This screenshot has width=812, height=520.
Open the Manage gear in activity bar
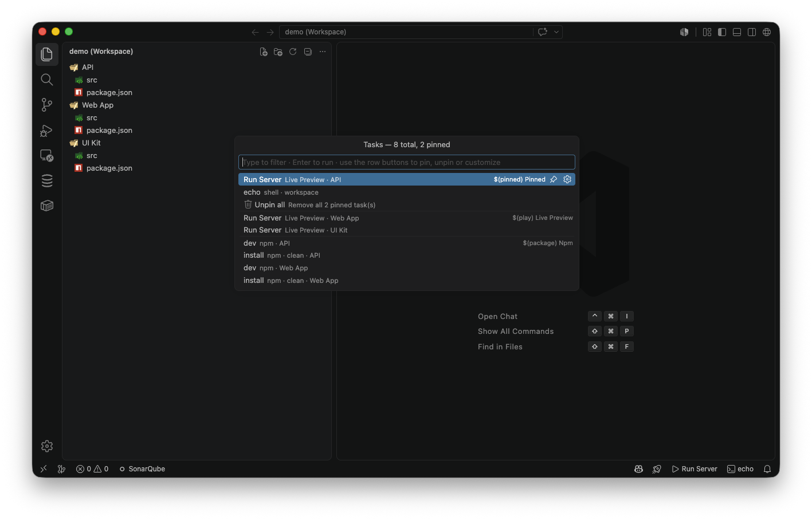pyautogui.click(x=47, y=446)
